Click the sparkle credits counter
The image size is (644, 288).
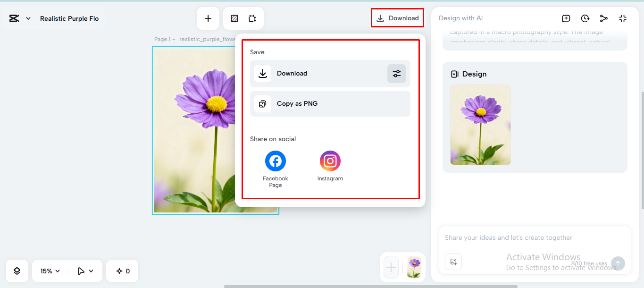coord(122,271)
